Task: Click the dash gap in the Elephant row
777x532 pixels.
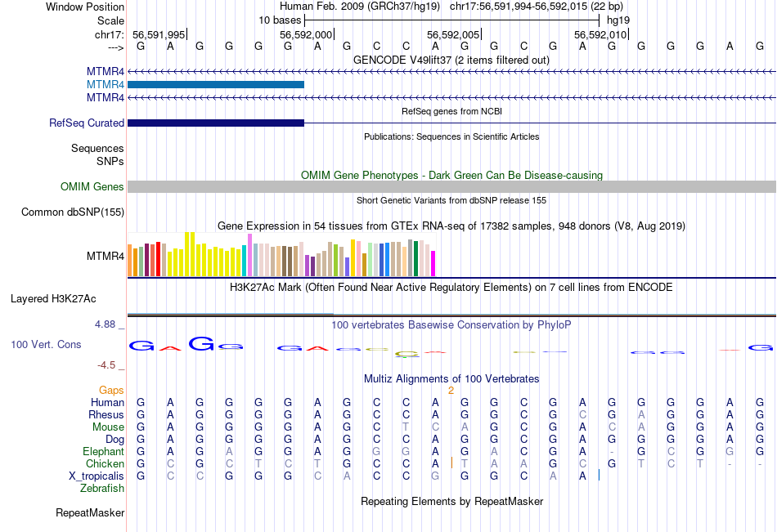Action: (x=612, y=452)
